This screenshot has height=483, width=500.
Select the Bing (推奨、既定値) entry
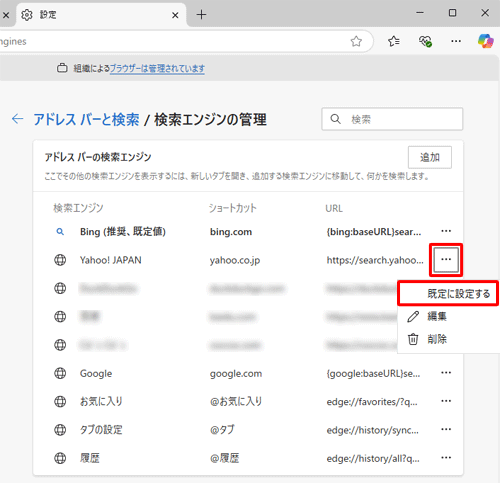click(x=123, y=231)
